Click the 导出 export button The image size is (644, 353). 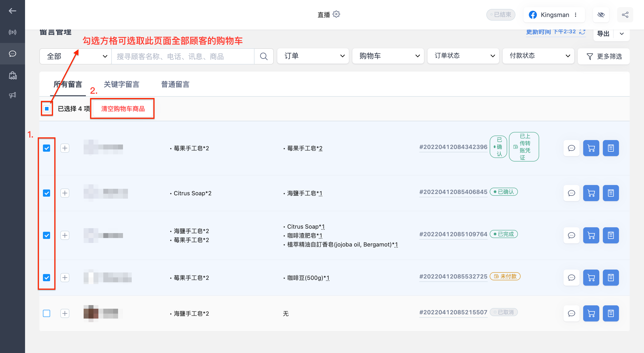point(603,34)
